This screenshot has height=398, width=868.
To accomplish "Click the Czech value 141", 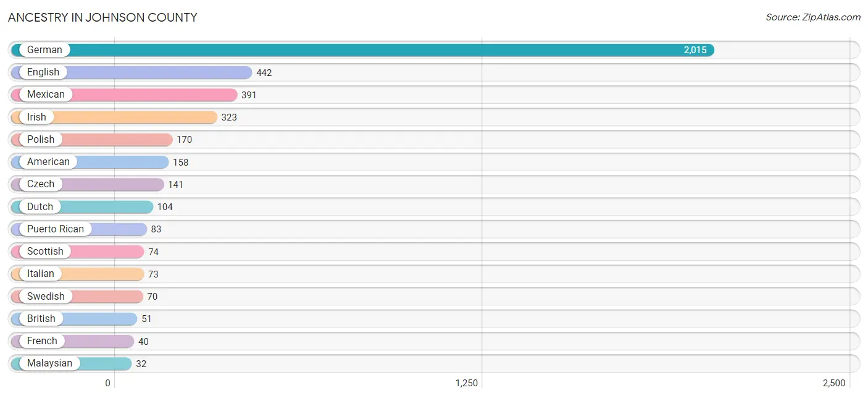I will point(176,185).
